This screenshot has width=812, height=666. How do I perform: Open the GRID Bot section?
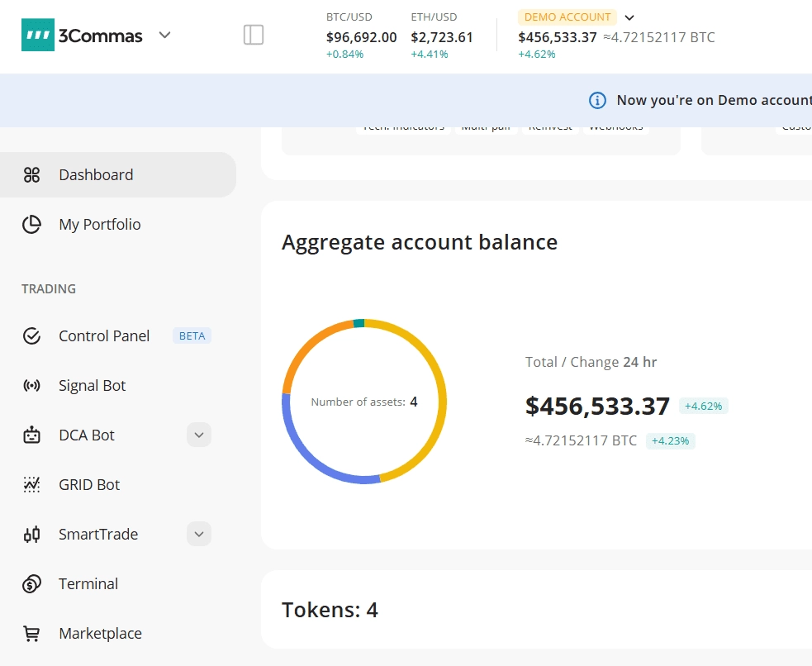[89, 485]
